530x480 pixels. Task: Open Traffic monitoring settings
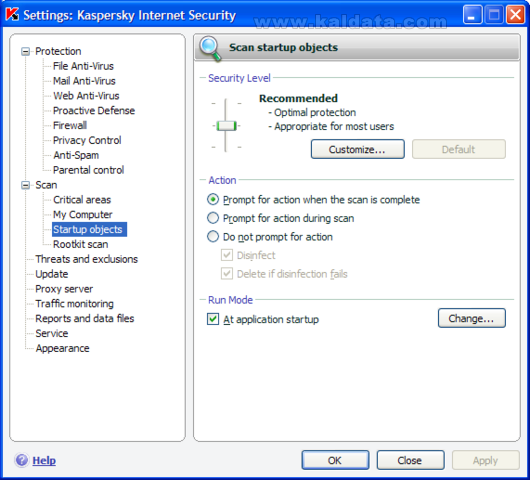point(74,304)
